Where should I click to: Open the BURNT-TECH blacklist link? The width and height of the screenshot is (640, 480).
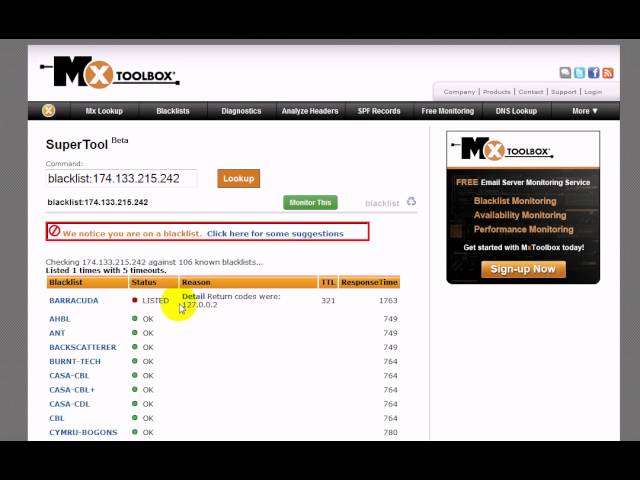click(x=75, y=361)
